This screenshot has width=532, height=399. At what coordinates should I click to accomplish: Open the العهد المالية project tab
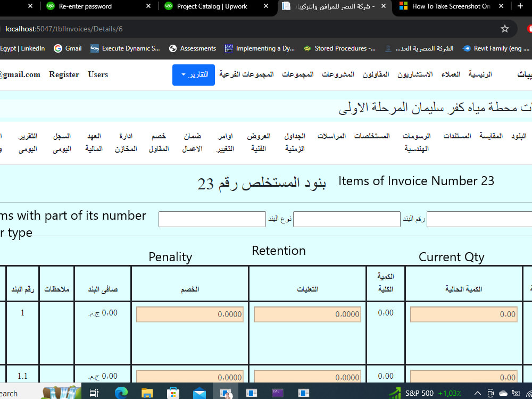pyautogui.click(x=94, y=142)
